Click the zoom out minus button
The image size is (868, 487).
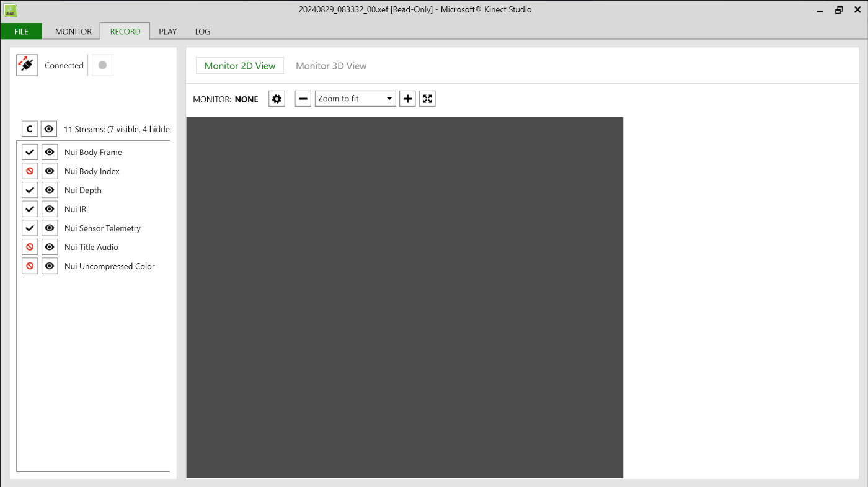(x=303, y=99)
